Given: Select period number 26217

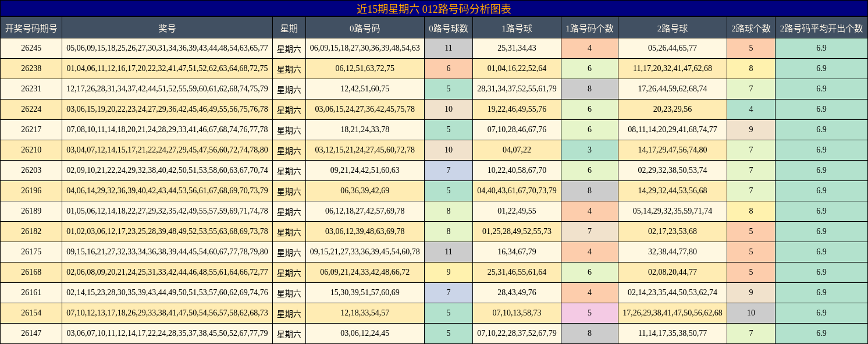Looking at the screenshot, I should click(x=31, y=130).
